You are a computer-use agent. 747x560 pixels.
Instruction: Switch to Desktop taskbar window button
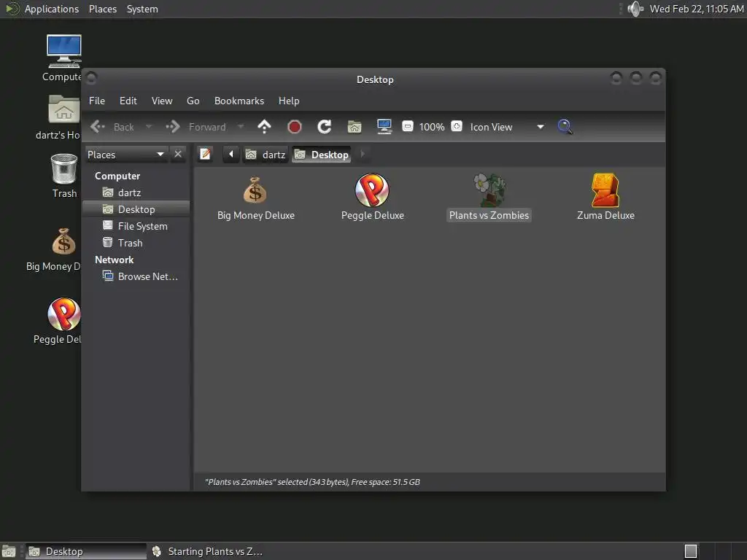click(x=86, y=551)
